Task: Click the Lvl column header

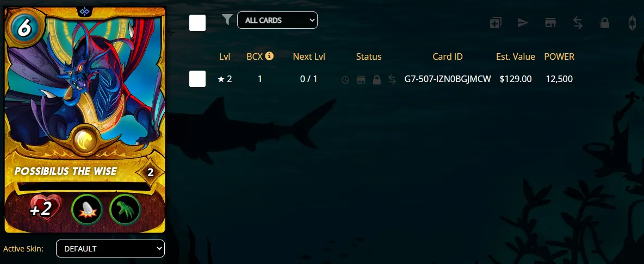Action: (225, 56)
